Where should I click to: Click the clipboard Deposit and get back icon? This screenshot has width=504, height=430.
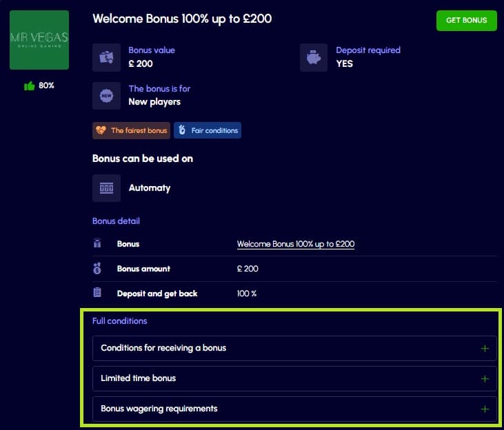[97, 294]
